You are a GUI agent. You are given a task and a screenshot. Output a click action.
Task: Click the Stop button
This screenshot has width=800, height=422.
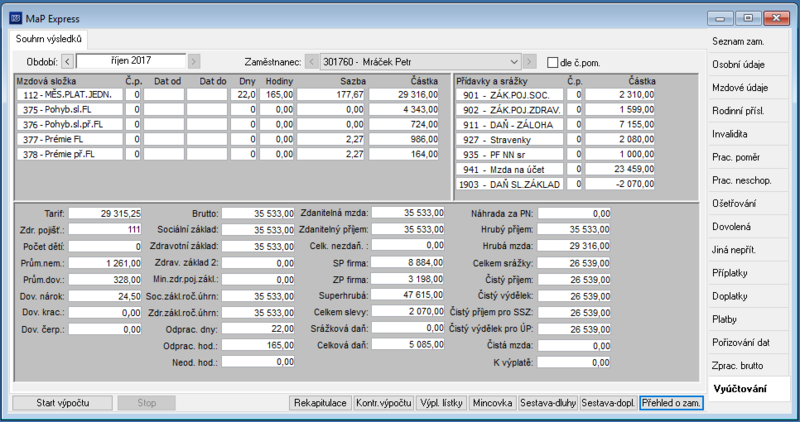pyautogui.click(x=146, y=403)
